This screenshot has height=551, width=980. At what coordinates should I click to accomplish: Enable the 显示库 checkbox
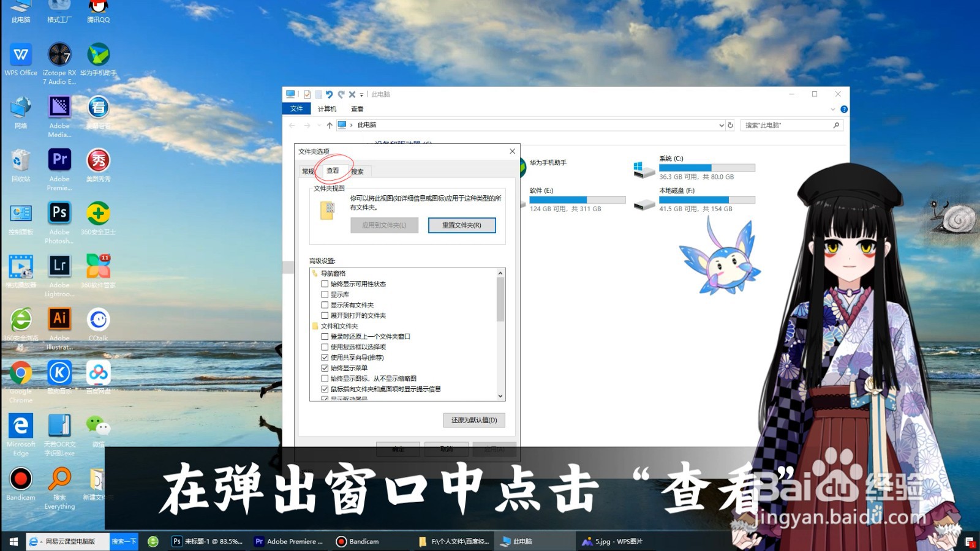point(325,294)
